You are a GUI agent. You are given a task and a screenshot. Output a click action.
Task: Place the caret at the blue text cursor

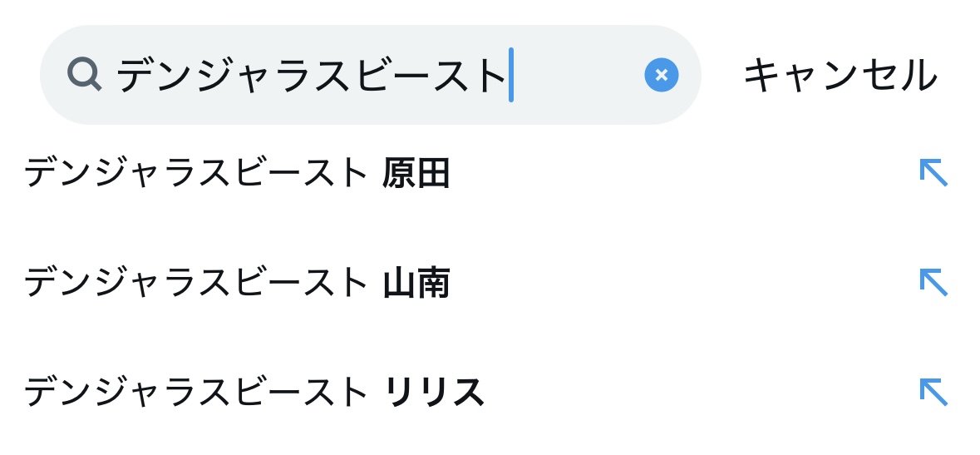tap(511, 75)
